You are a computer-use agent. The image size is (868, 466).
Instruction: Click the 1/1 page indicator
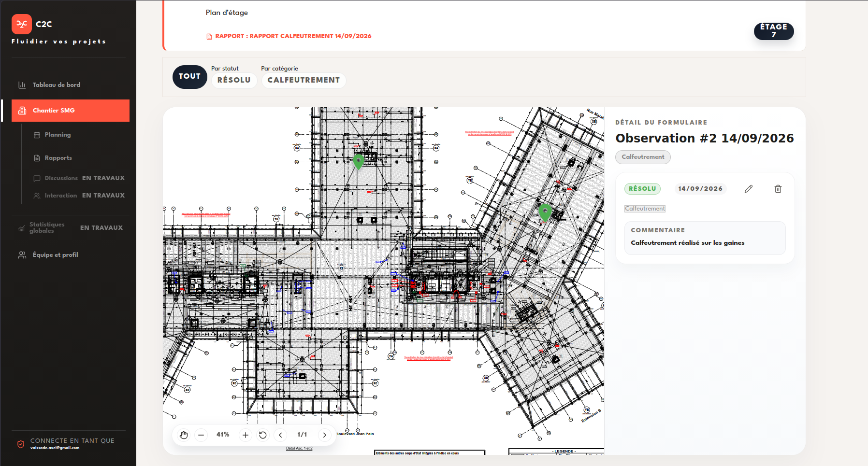click(x=302, y=435)
